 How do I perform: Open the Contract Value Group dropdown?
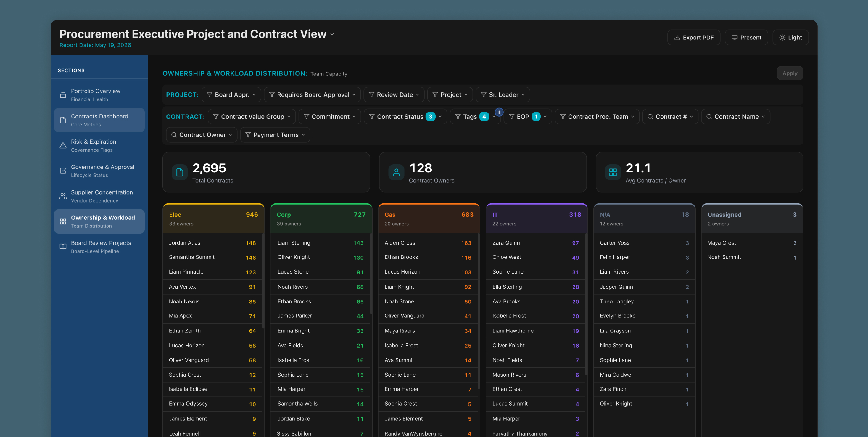click(x=252, y=117)
